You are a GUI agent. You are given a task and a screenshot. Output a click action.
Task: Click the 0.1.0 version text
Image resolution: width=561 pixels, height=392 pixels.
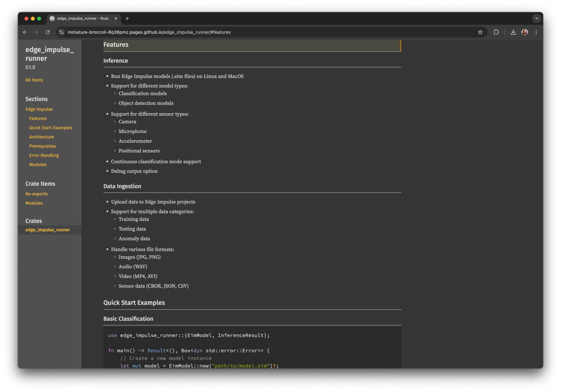click(x=30, y=67)
